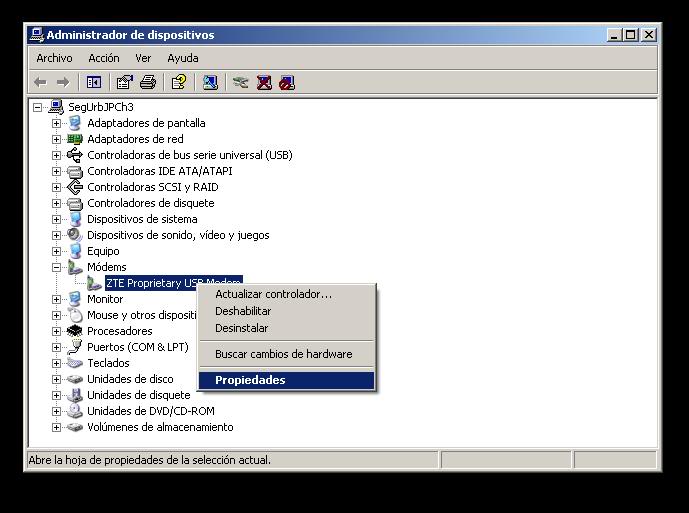This screenshot has height=513, width=689.
Task: Expand Controladoras de bus serie universal (USB)
Action: (x=56, y=155)
